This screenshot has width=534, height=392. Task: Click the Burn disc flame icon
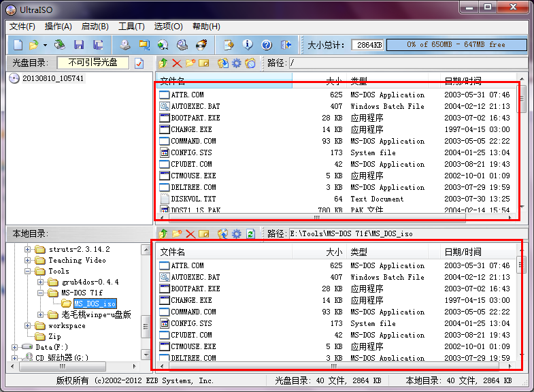click(x=201, y=45)
